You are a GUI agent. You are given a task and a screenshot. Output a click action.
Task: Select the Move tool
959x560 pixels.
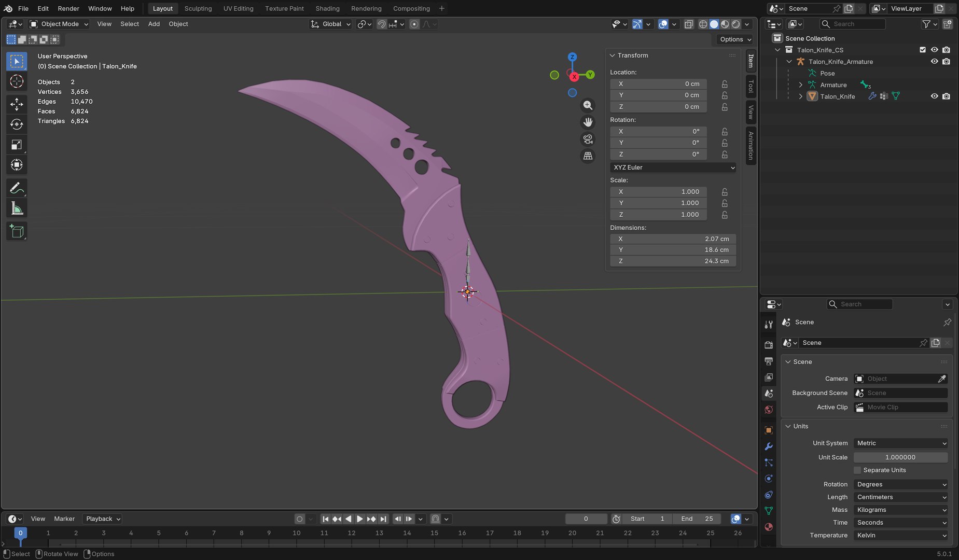17,104
